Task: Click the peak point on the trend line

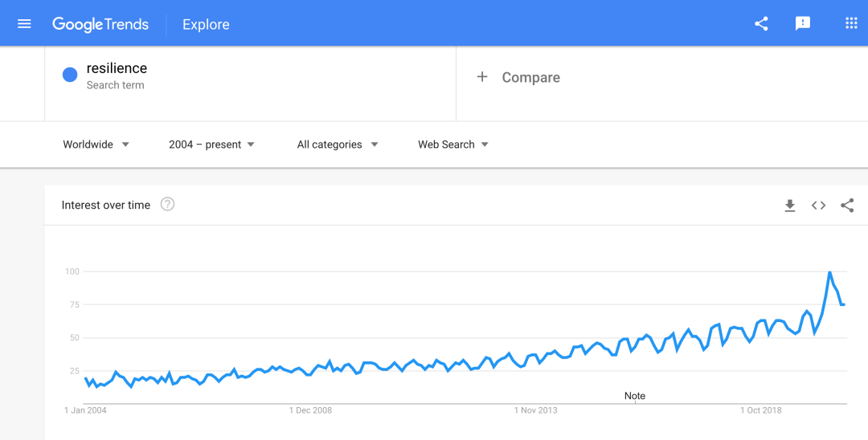Action: pos(829,271)
